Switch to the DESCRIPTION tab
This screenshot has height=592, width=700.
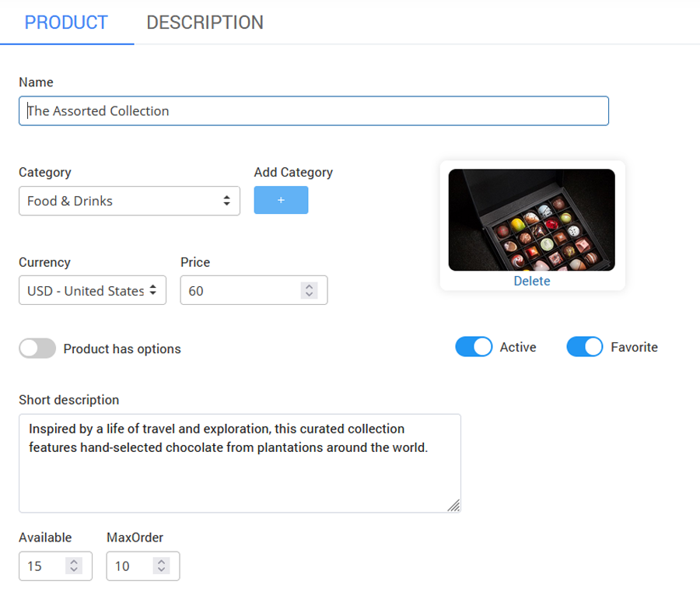coord(205,23)
